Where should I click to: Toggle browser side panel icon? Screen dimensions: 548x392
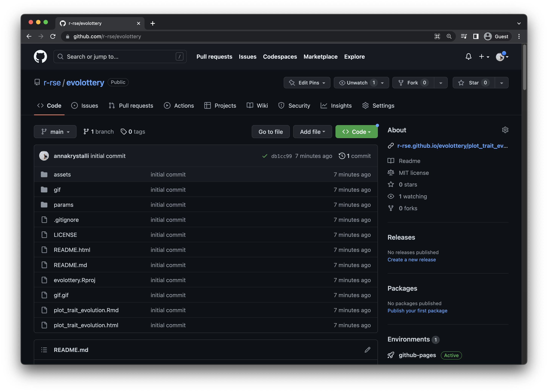click(x=476, y=36)
